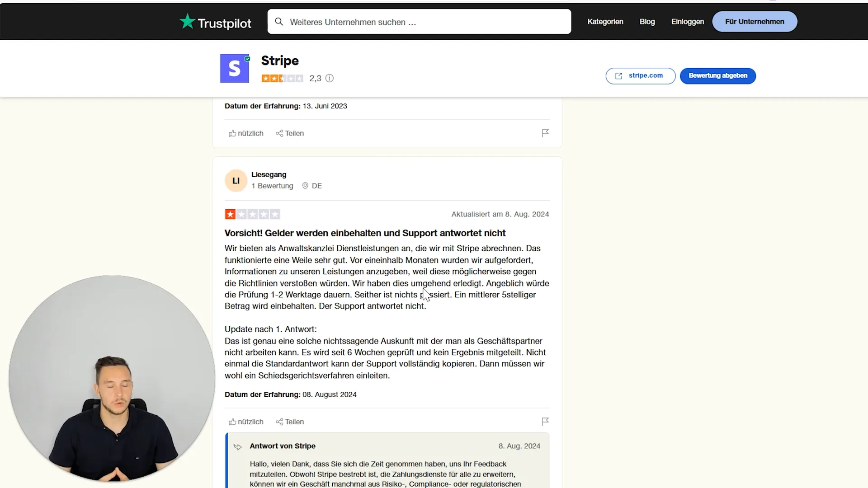Click the location pin icon beside DE
The height and width of the screenshot is (488, 868).
tap(305, 186)
